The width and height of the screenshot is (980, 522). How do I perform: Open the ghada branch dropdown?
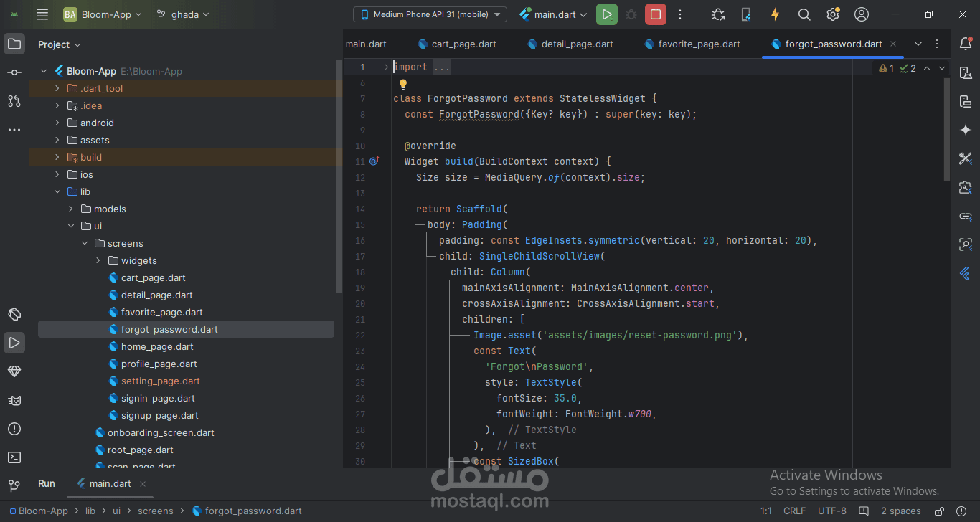pyautogui.click(x=184, y=14)
